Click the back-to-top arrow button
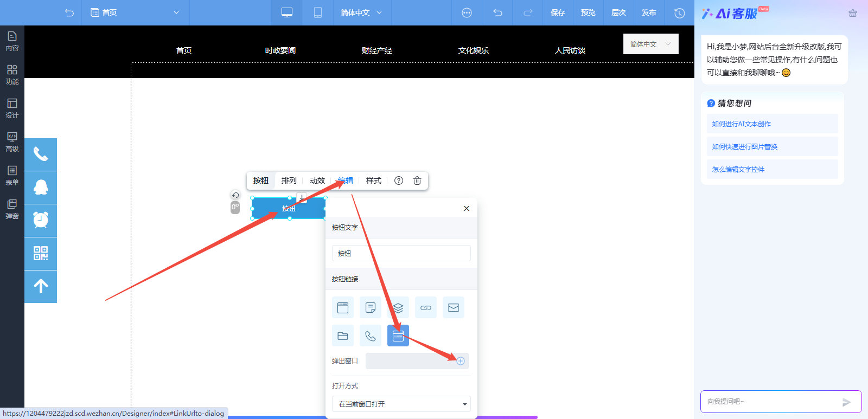This screenshot has height=419, width=868. (x=41, y=287)
